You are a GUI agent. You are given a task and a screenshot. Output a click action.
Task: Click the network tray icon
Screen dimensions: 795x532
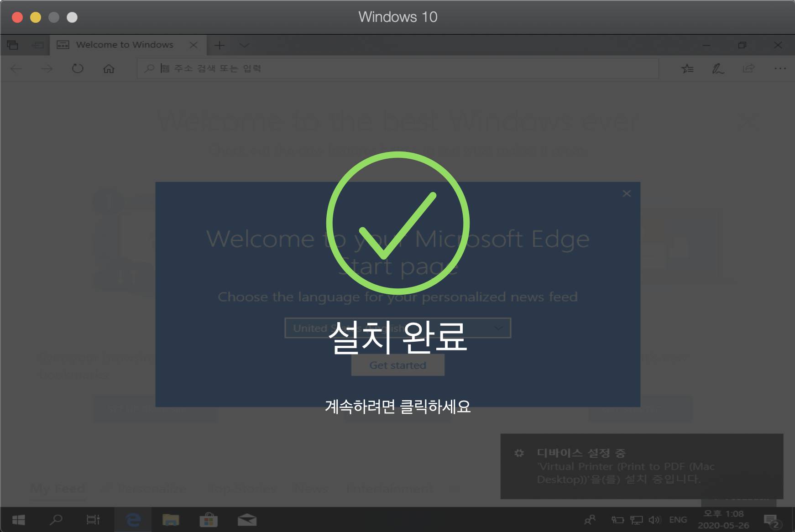click(x=636, y=520)
